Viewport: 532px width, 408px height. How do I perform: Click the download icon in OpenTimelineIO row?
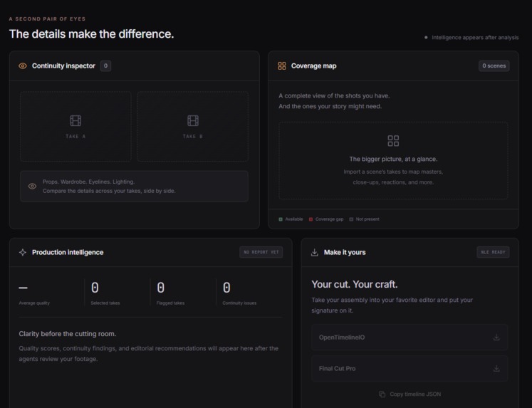point(496,338)
